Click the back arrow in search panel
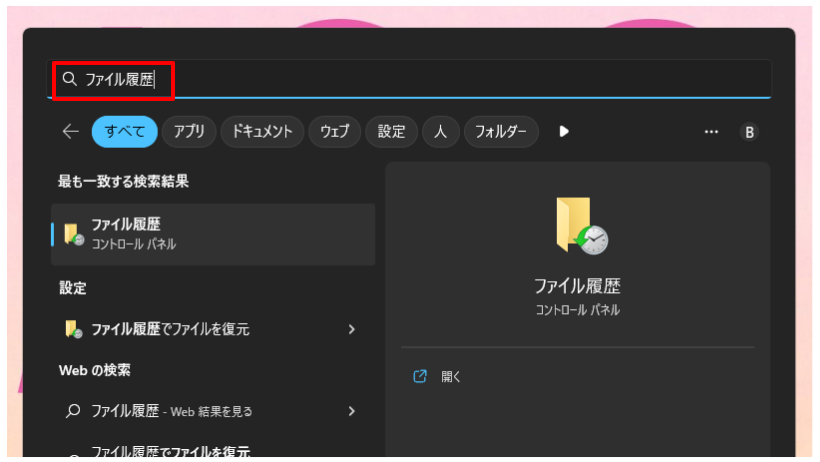 [70, 131]
